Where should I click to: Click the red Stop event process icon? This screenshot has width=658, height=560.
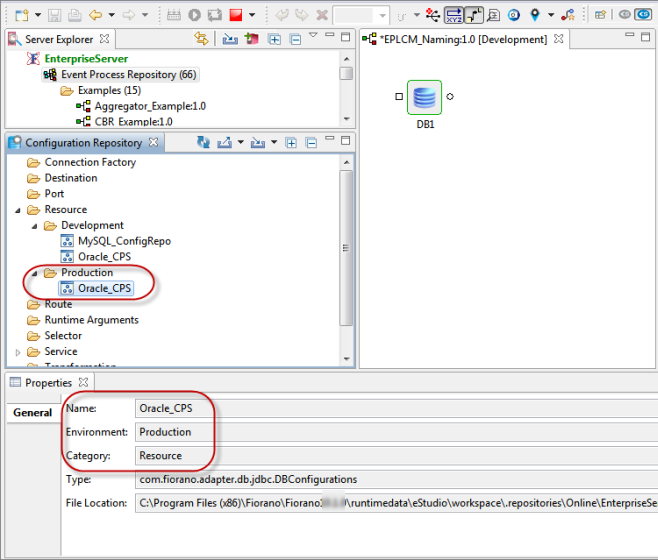pos(236,16)
